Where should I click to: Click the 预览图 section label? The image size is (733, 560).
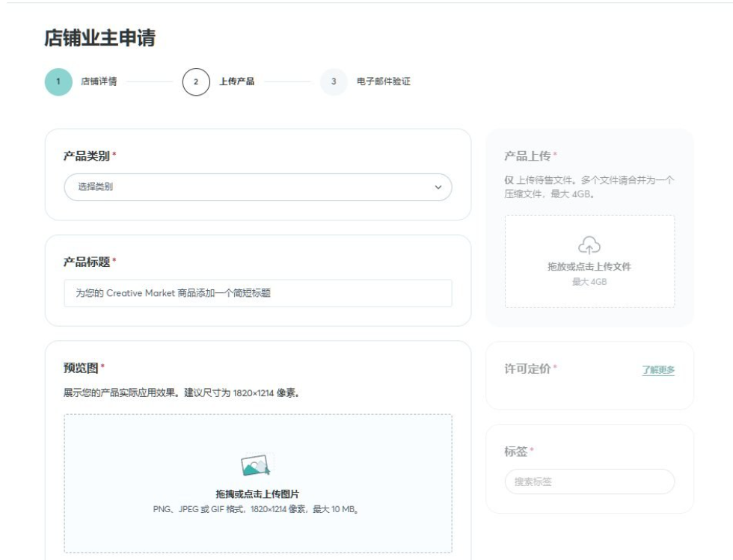click(x=81, y=368)
